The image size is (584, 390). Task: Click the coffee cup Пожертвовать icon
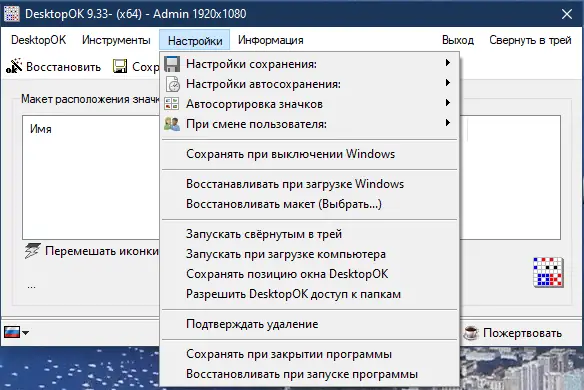tap(471, 332)
